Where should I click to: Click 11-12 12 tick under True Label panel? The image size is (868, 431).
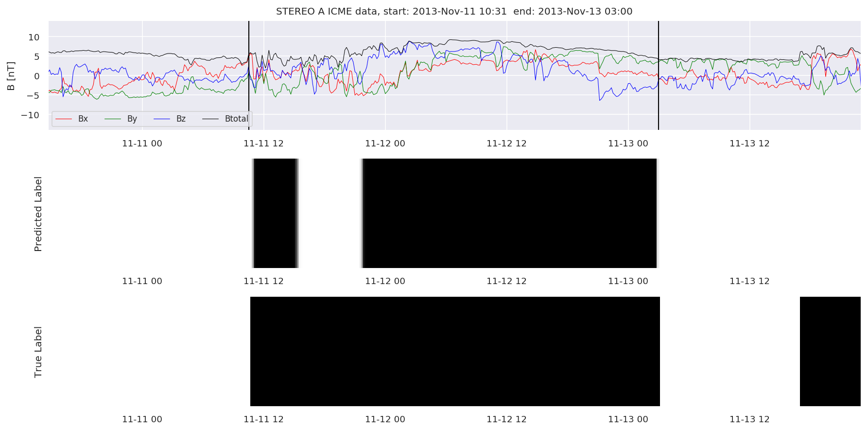point(506,419)
